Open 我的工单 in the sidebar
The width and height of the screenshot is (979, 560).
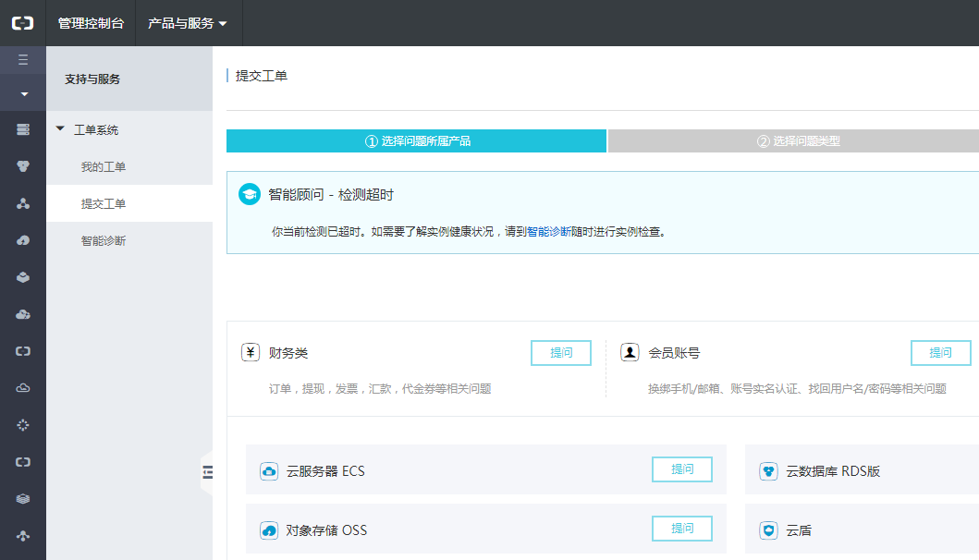tap(103, 166)
